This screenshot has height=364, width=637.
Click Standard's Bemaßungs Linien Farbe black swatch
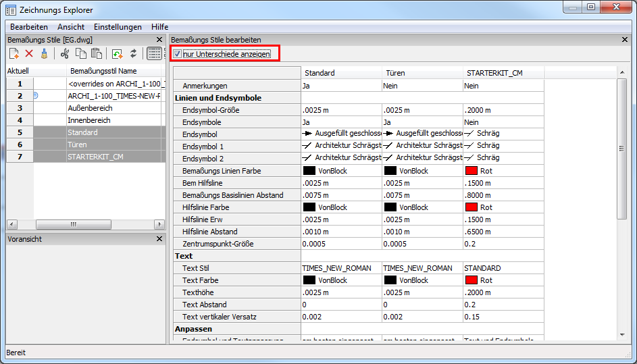click(309, 171)
